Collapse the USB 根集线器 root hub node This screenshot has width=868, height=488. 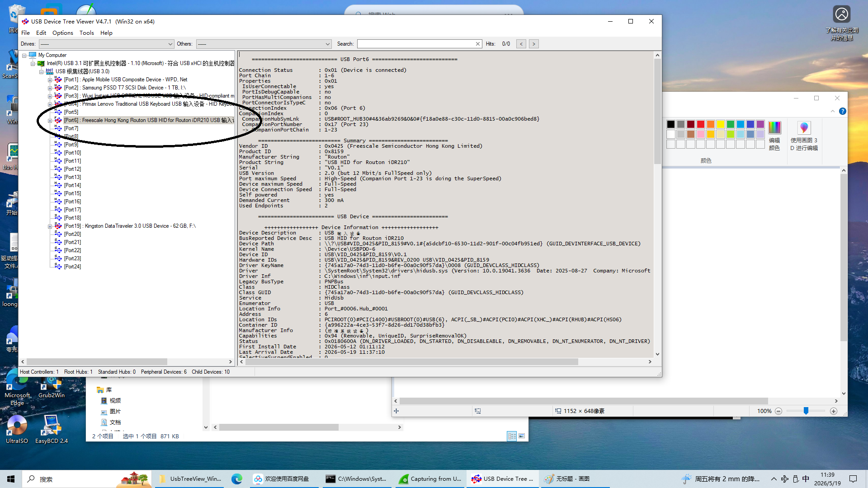point(42,72)
